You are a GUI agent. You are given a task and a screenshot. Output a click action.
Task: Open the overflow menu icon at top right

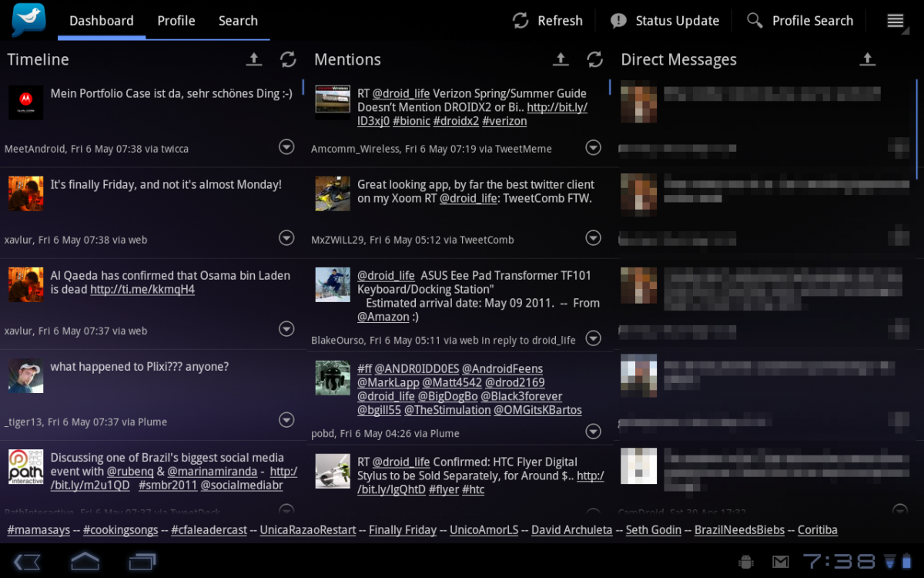coord(895,21)
